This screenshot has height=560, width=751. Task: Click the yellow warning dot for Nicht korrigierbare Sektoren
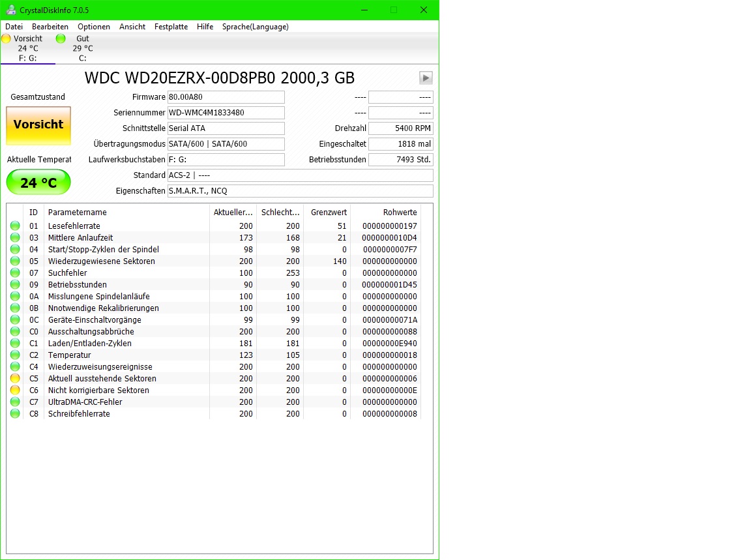click(16, 390)
